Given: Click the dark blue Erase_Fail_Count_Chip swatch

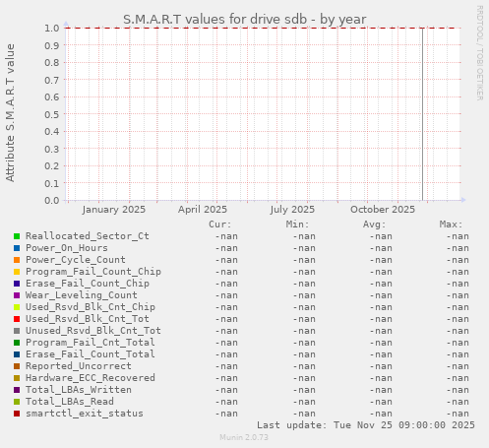Looking at the screenshot, I should 17,284.
